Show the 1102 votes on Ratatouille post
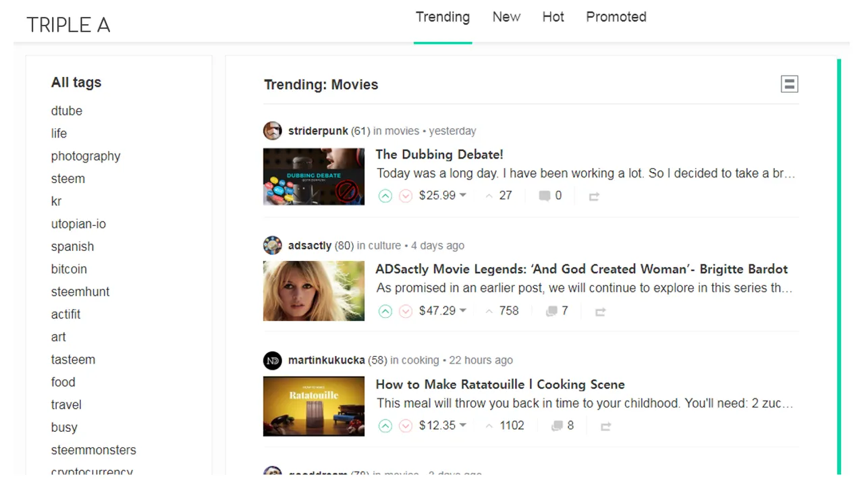The image size is (864, 504). 505,425
